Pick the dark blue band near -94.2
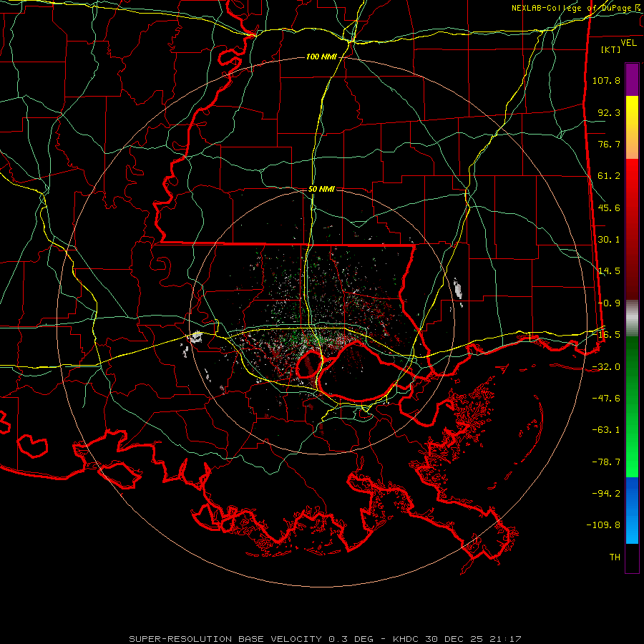This screenshot has width=644, height=644. pyautogui.click(x=632, y=493)
